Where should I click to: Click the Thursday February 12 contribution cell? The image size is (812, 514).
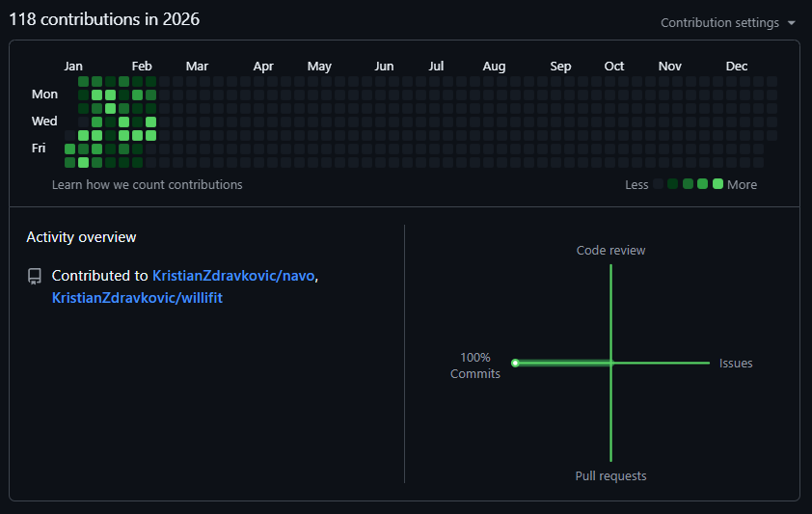pyautogui.click(x=150, y=135)
